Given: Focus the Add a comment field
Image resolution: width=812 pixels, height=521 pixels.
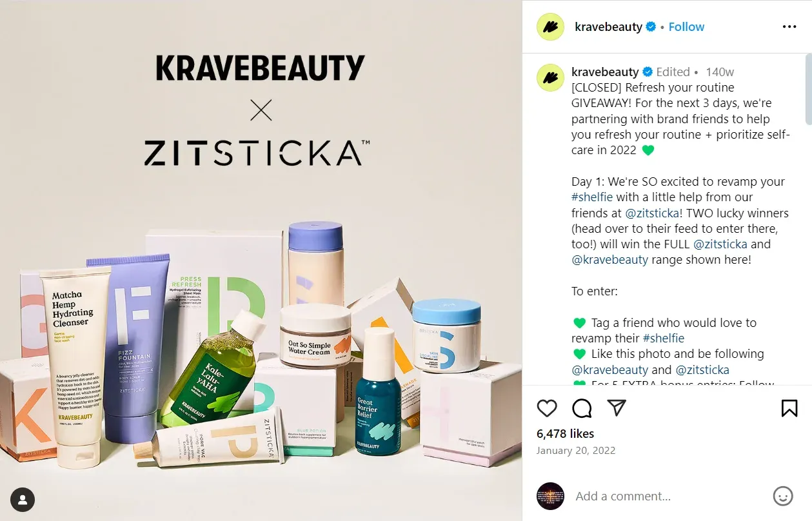Looking at the screenshot, I should pyautogui.click(x=669, y=496).
